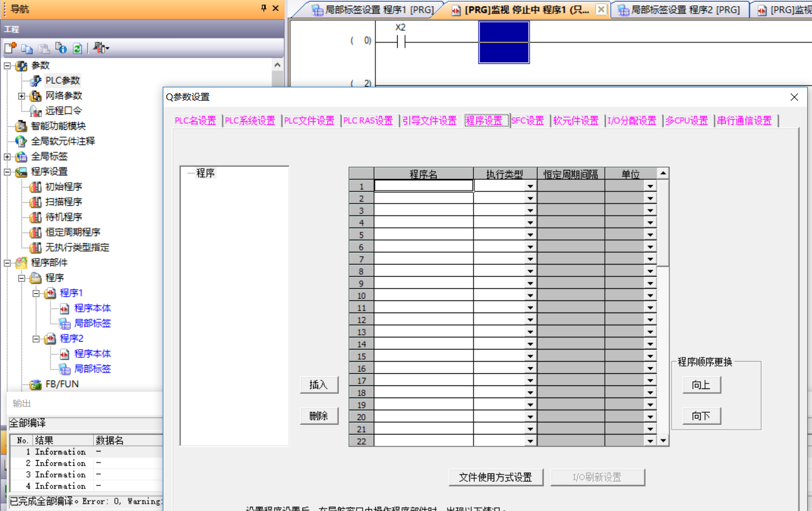Click the program table scroll-down arrow
The image size is (812, 511).
tap(663, 441)
